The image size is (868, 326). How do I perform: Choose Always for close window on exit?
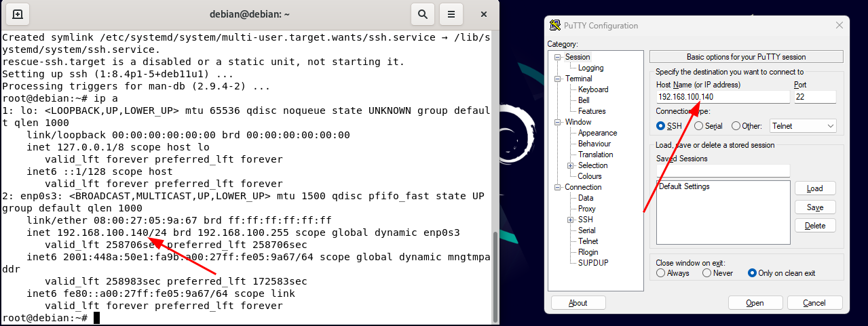pos(660,273)
